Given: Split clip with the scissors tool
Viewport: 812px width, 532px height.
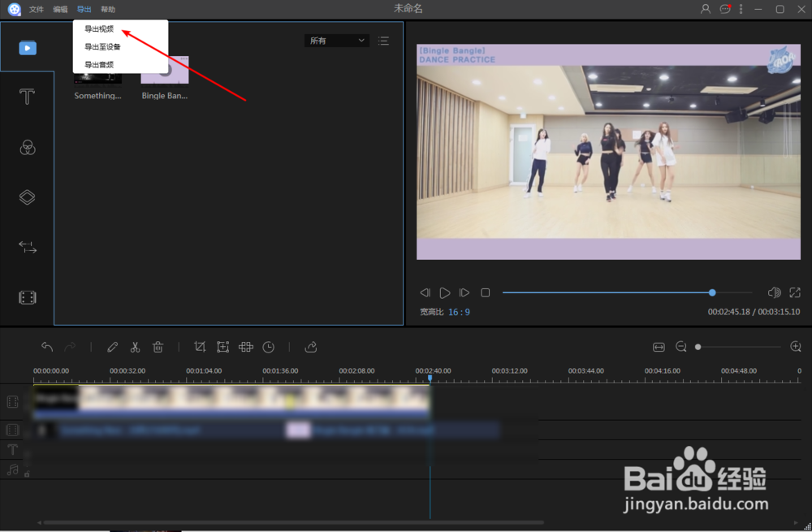Looking at the screenshot, I should pos(135,347).
